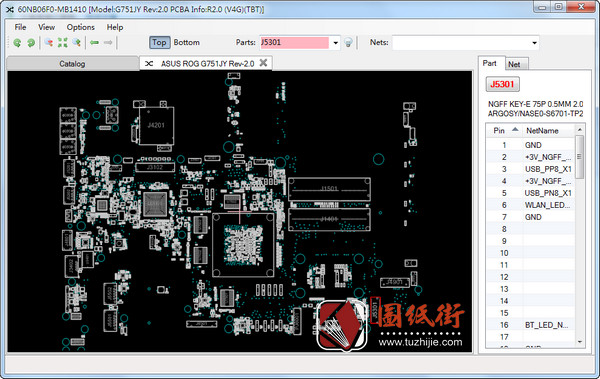The height and width of the screenshot is (379, 600).
Task: Select the ASUS ROG G751JY Rev-2.0 tab
Action: pos(207,64)
